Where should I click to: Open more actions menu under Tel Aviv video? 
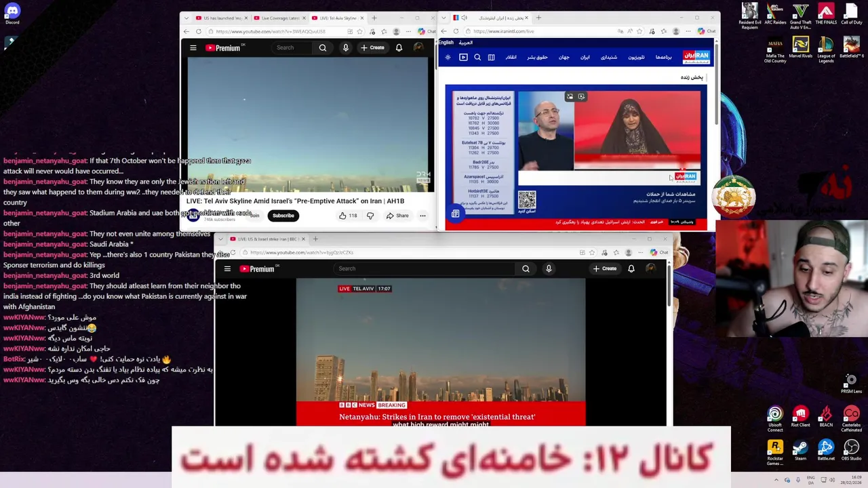point(422,216)
